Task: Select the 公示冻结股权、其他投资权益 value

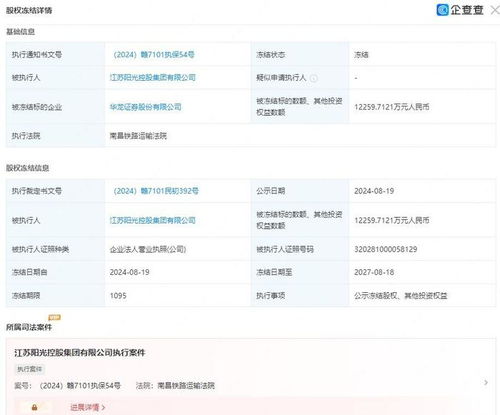Action: 401,296
